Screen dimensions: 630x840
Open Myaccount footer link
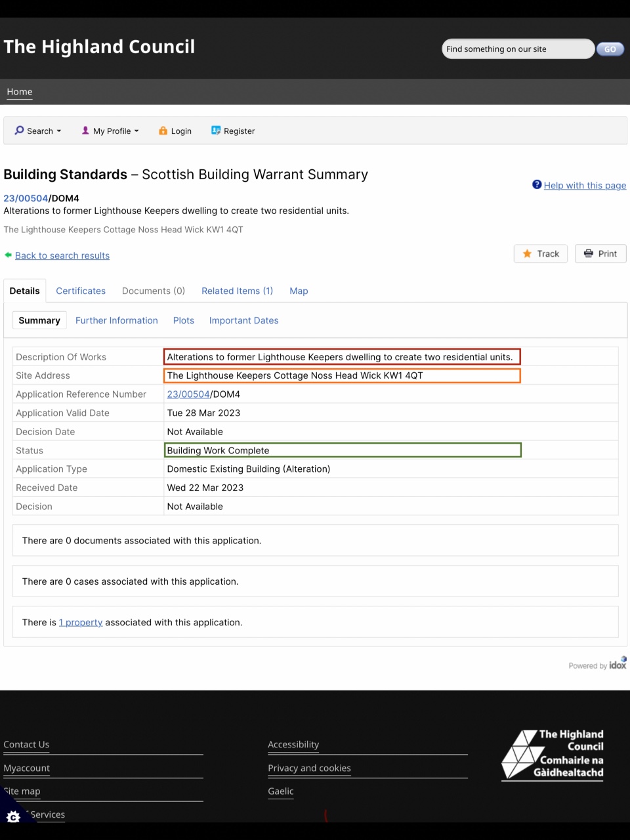(26, 768)
